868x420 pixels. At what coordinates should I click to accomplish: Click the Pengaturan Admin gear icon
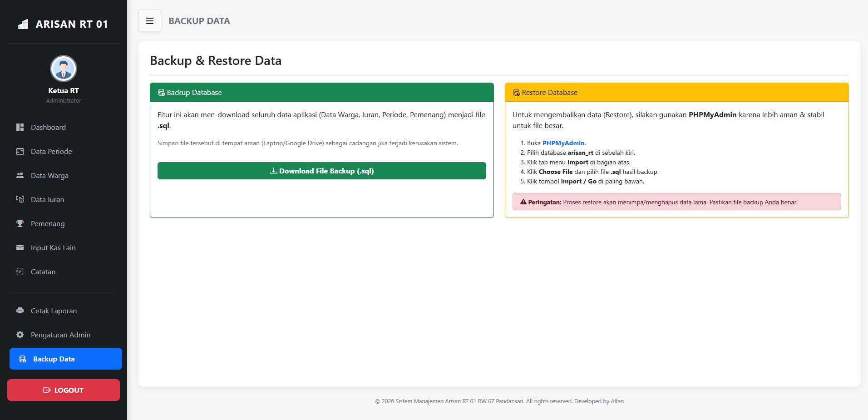click(x=20, y=335)
